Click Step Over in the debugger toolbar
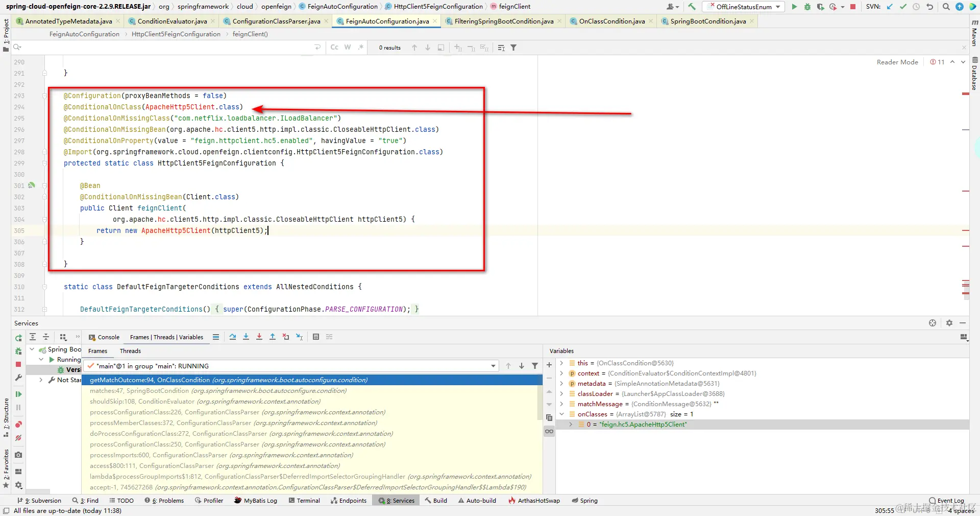The image size is (980, 516). pos(233,337)
